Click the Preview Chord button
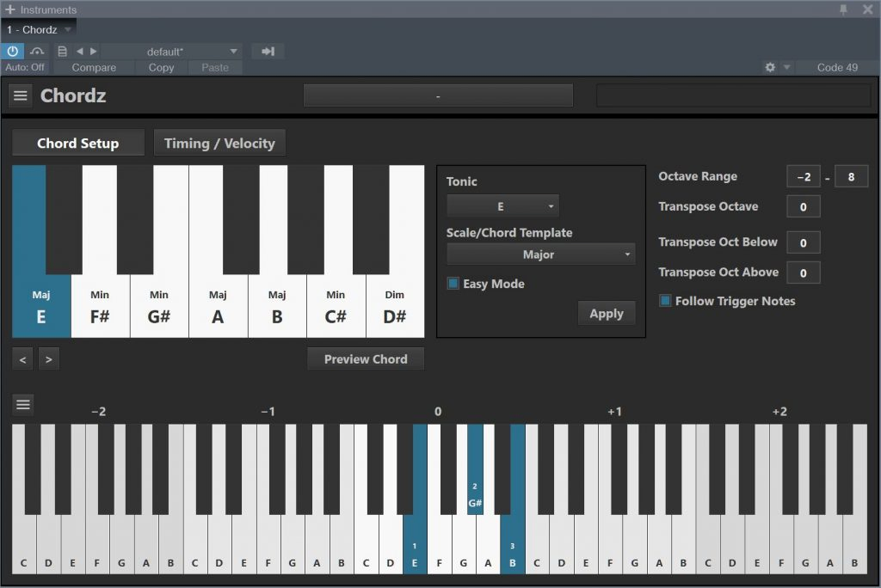The height and width of the screenshot is (588, 881). pyautogui.click(x=366, y=359)
